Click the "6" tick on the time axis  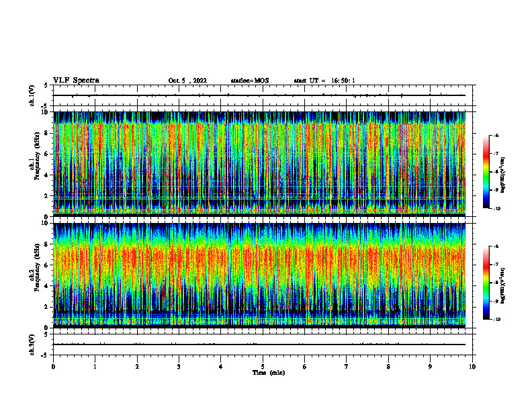pyautogui.click(x=305, y=367)
